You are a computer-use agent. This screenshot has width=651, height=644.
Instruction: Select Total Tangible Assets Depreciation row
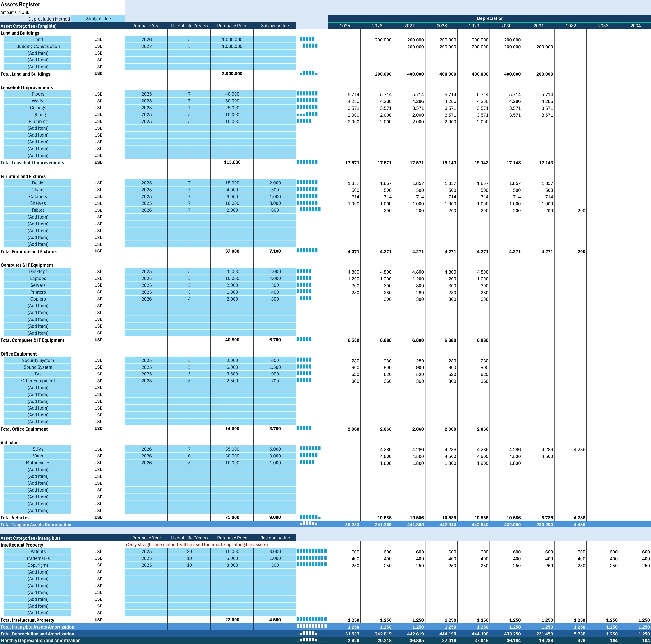(x=325, y=525)
